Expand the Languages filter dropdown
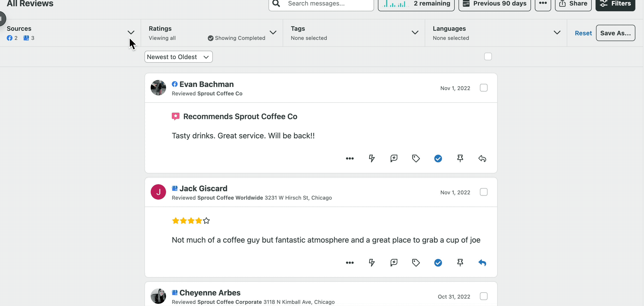The image size is (644, 306). tap(557, 32)
